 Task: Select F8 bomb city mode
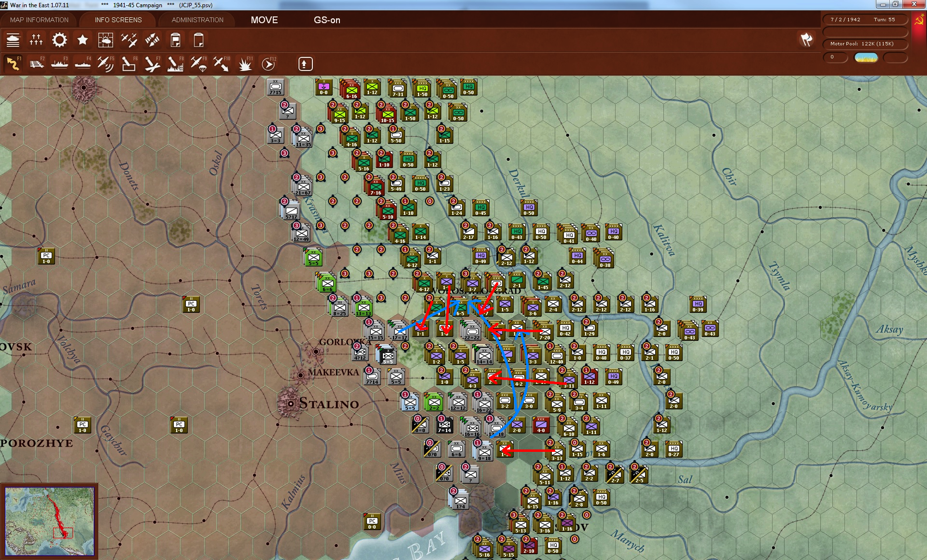click(x=175, y=64)
